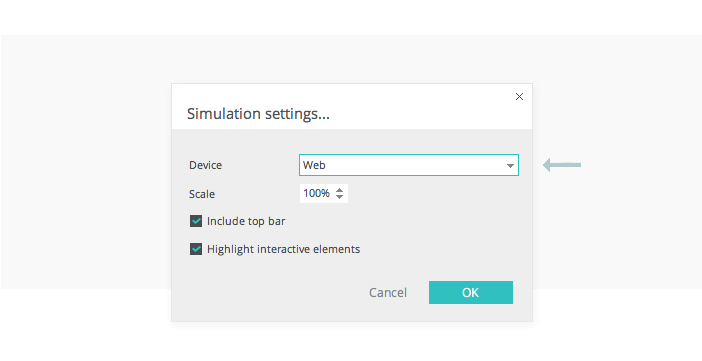Increase Scale with the up stepper arrow
Image resolution: width=702 pixels, height=361 pixels.
(x=339, y=190)
